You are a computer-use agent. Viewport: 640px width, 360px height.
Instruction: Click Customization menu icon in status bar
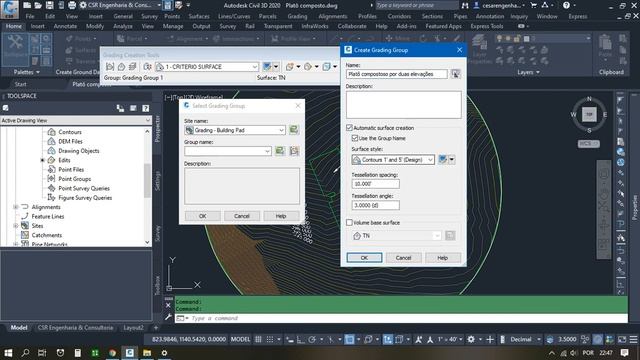click(633, 339)
